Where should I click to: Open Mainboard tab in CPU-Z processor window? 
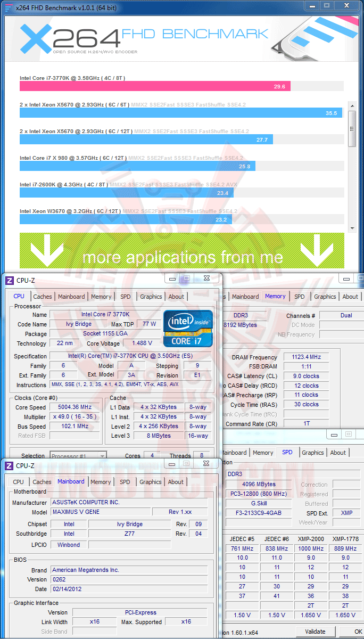click(71, 297)
